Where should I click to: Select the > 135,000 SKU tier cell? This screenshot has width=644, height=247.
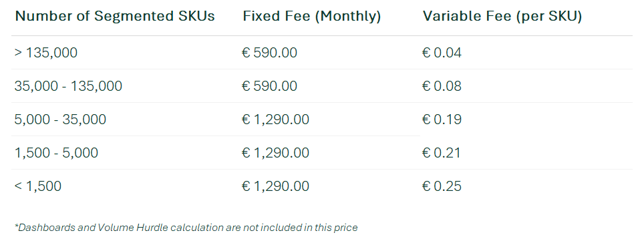pyautogui.click(x=45, y=53)
